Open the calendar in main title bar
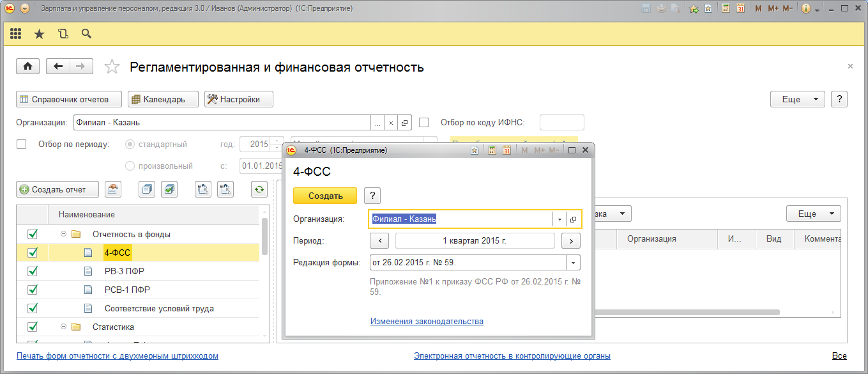 coord(741,8)
